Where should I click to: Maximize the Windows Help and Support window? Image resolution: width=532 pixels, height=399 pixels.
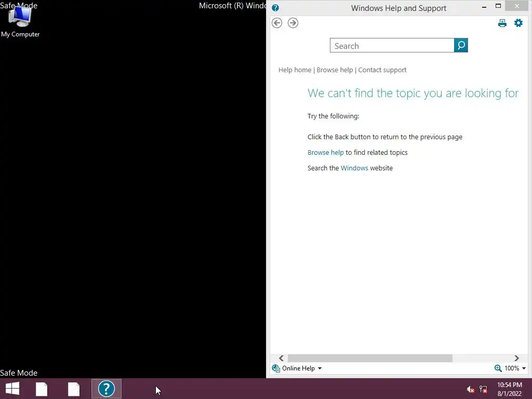pyautogui.click(x=498, y=6)
